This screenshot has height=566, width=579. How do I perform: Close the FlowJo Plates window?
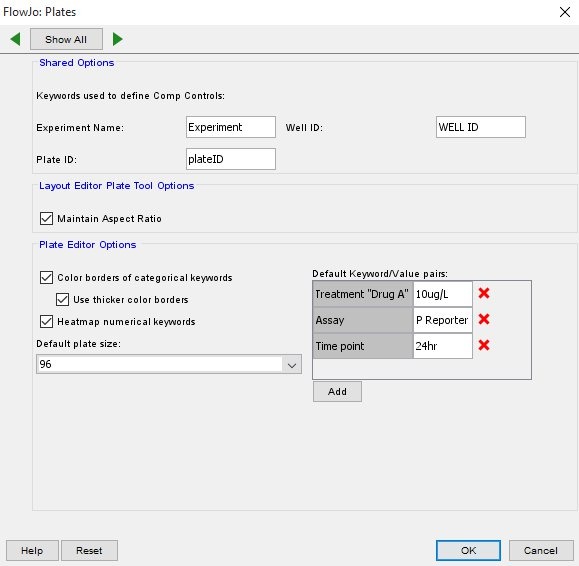(565, 12)
